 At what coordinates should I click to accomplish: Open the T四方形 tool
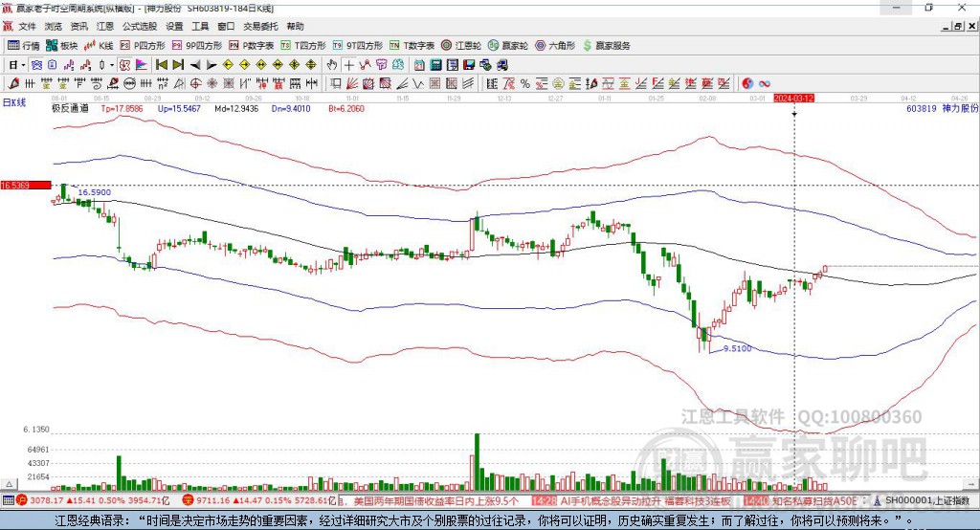point(303,46)
